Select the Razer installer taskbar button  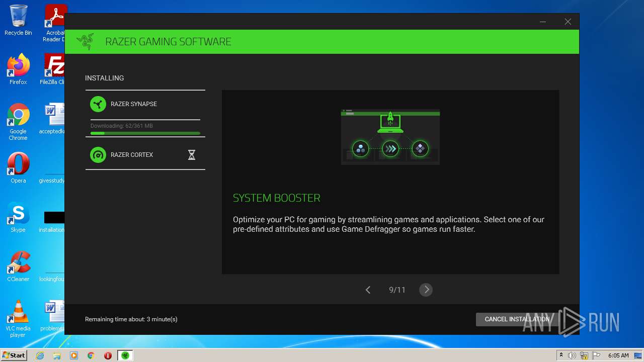point(125,355)
